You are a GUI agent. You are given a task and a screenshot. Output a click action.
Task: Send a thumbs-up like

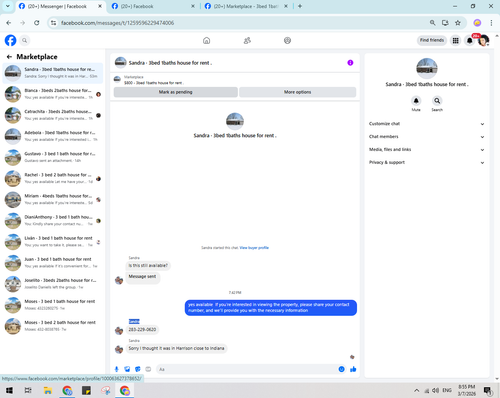click(353, 369)
